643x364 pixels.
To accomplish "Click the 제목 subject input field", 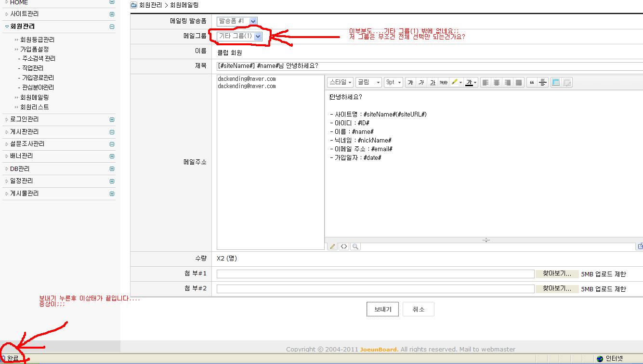I will [430, 66].
